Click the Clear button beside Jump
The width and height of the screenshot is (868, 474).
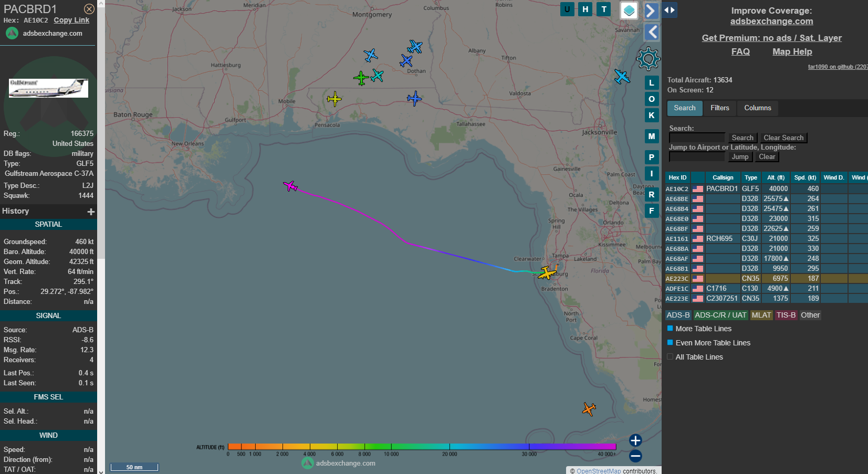tap(767, 157)
